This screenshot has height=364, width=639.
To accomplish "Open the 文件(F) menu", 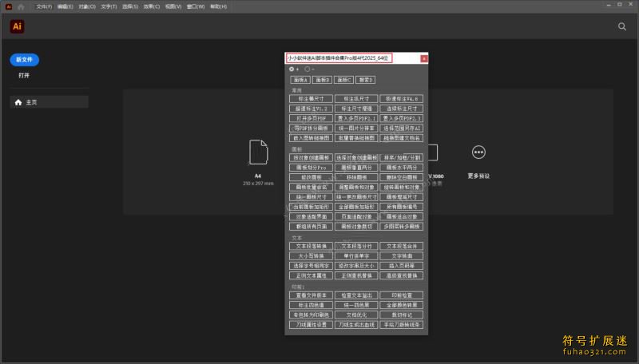I will [44, 6].
